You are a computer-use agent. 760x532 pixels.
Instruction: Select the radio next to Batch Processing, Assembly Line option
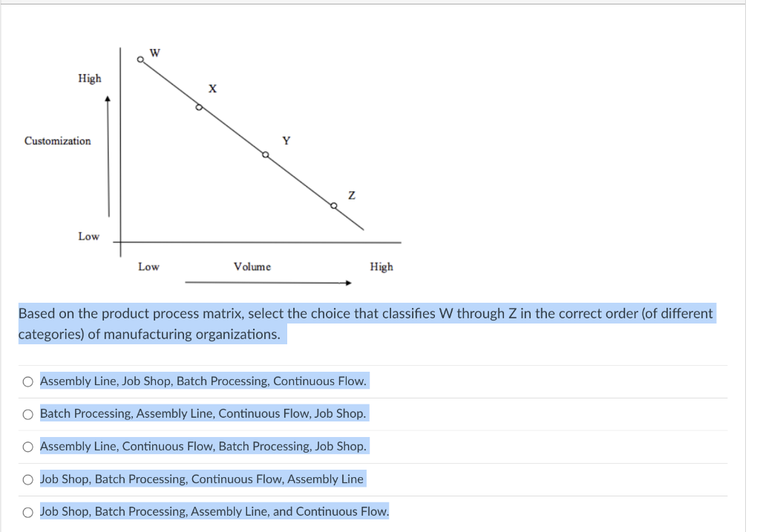[x=27, y=413]
